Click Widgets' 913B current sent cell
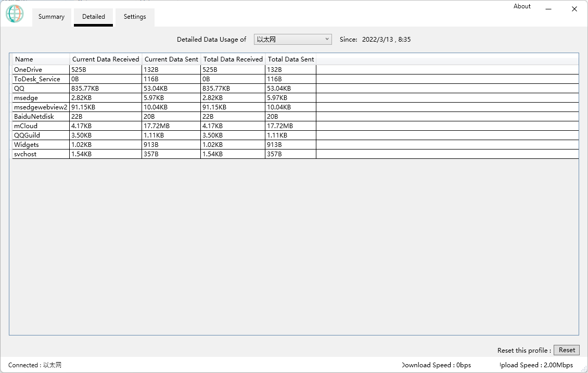The image size is (588, 373). click(171, 145)
